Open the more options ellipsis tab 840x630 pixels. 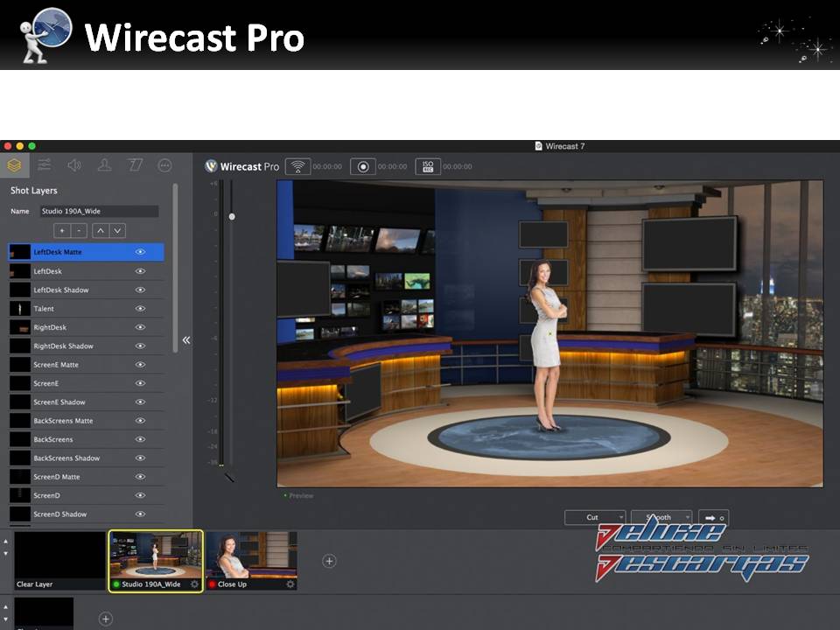coord(165,165)
